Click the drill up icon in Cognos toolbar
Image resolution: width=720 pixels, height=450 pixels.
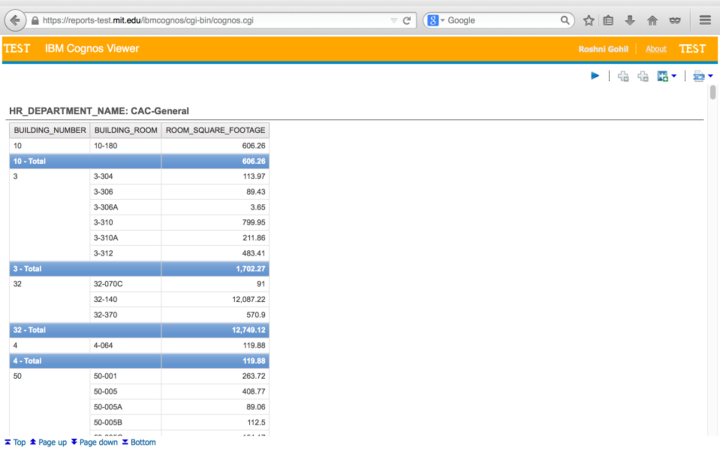[643, 76]
